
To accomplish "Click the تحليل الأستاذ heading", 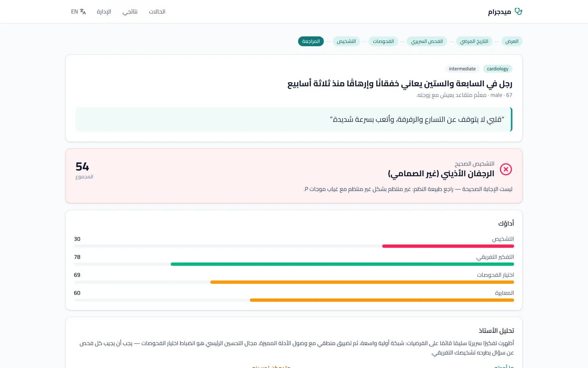I will coord(496,330).
